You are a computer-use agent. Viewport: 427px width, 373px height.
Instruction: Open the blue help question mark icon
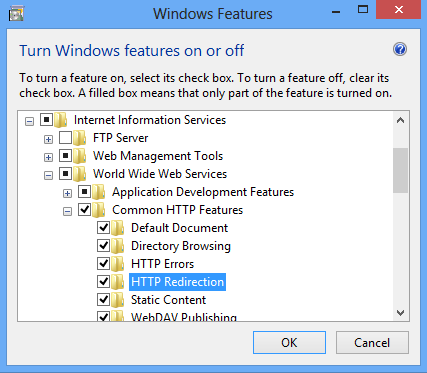coord(400,49)
